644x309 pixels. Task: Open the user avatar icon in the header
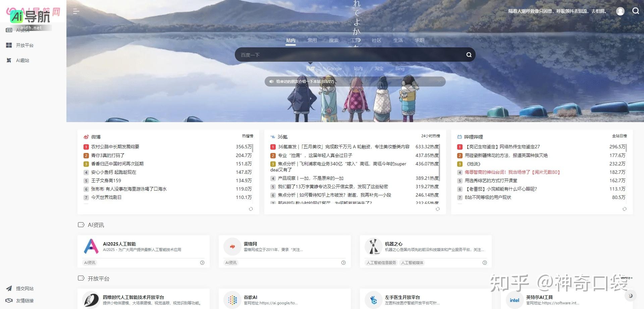[x=620, y=11]
